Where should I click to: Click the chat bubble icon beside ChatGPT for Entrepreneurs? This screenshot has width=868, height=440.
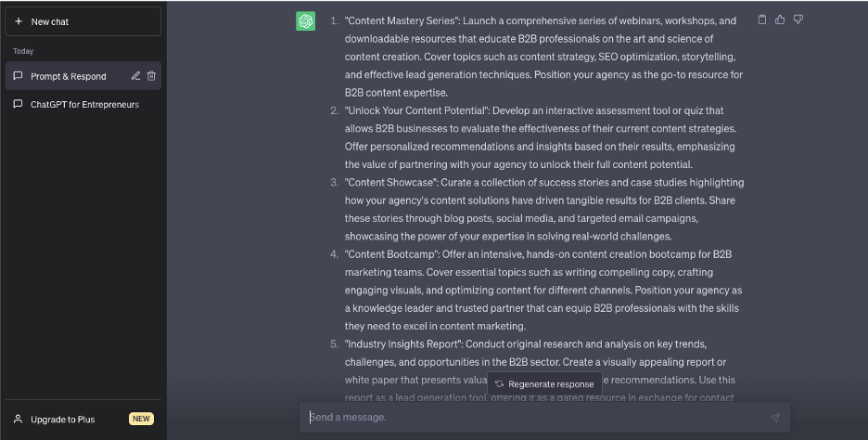pos(18,104)
